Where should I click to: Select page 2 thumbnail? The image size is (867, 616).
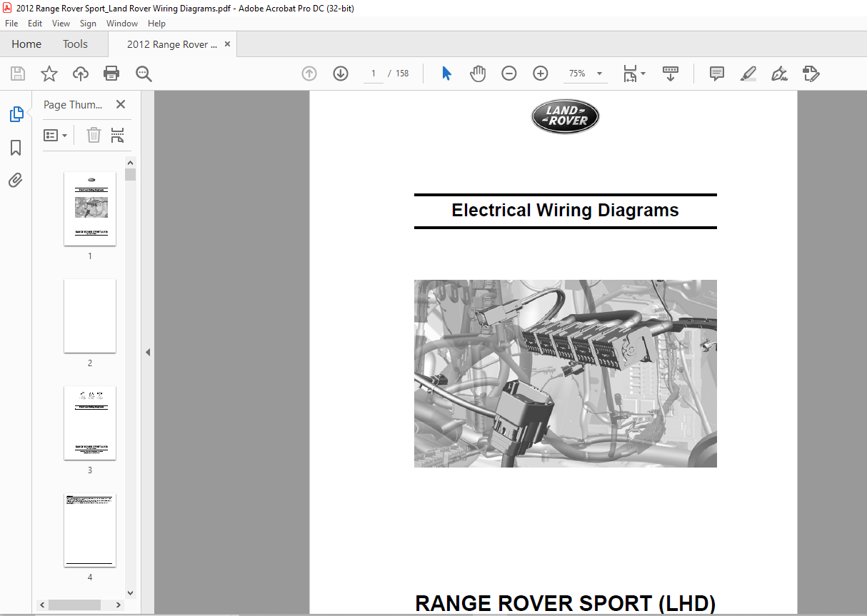[90, 315]
